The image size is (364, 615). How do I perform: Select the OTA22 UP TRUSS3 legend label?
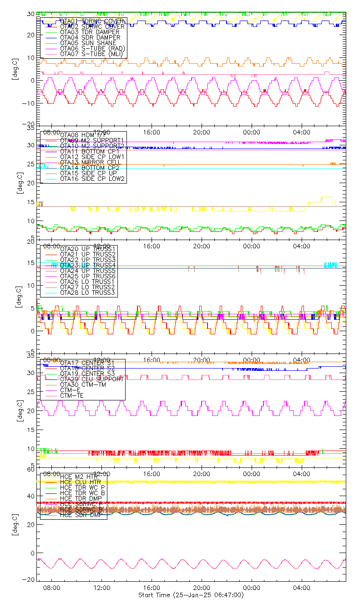tap(88, 260)
